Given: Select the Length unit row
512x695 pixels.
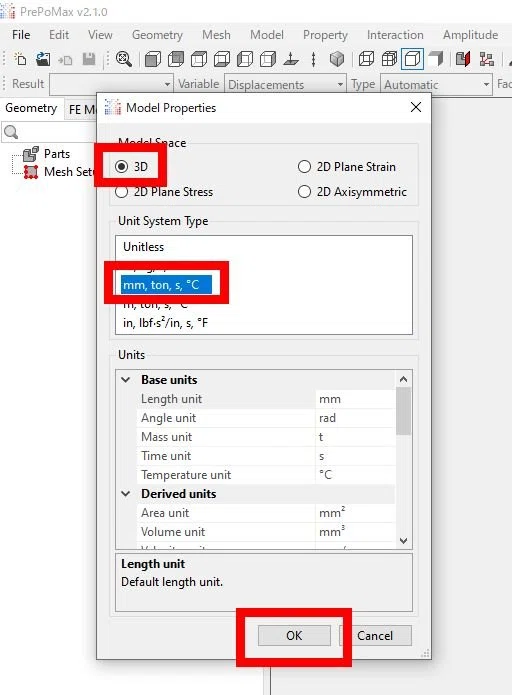Looking at the screenshot, I should tap(266, 399).
